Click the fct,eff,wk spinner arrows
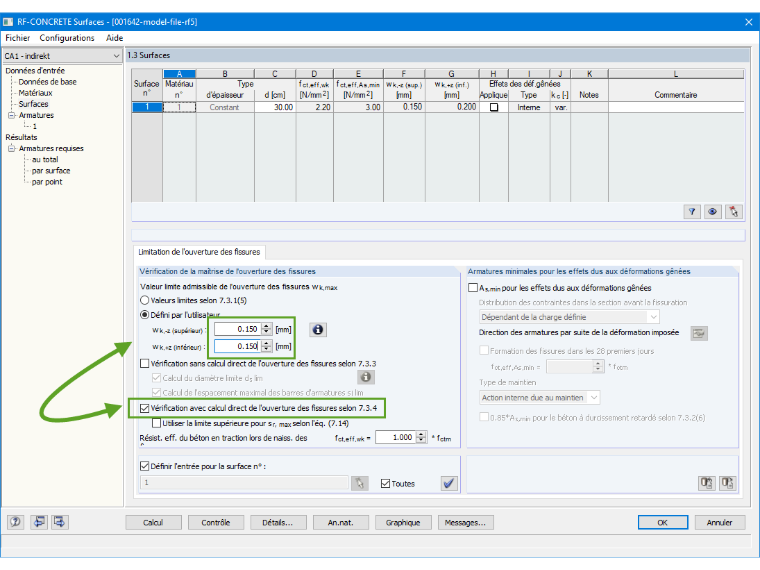 click(421, 437)
